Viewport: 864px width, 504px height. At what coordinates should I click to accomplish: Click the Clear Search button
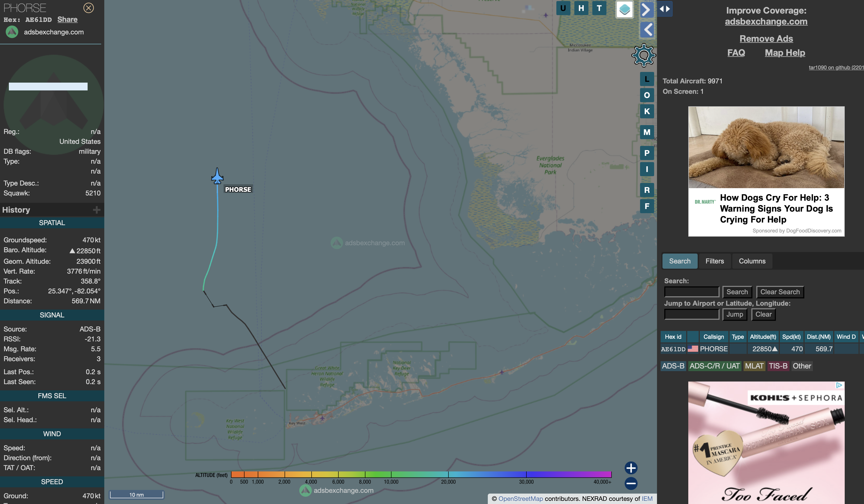pyautogui.click(x=780, y=292)
